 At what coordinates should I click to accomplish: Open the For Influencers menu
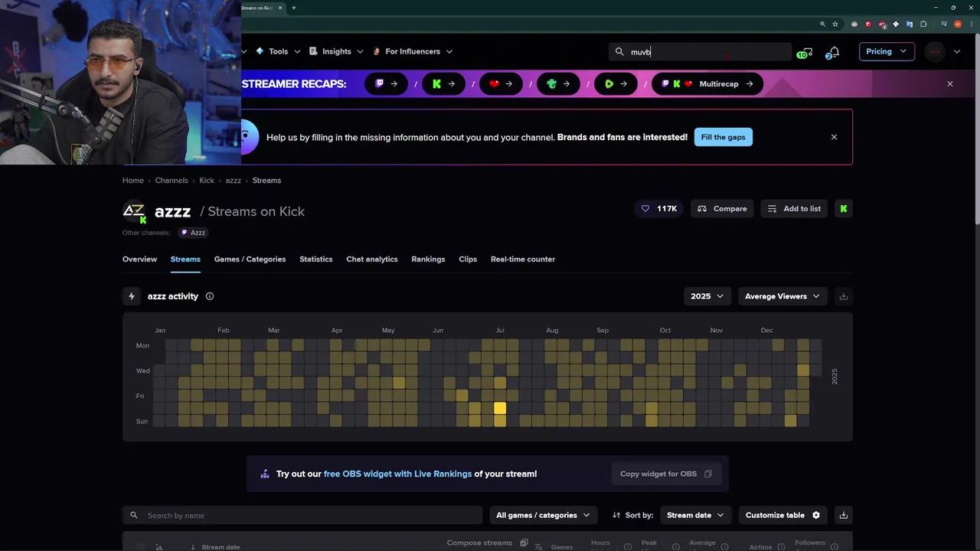click(413, 51)
